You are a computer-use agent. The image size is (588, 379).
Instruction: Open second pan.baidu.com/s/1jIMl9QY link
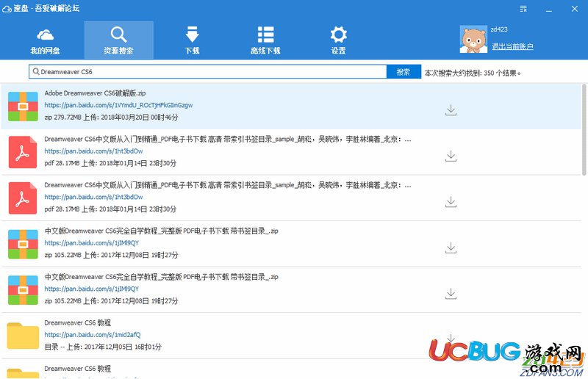point(91,289)
